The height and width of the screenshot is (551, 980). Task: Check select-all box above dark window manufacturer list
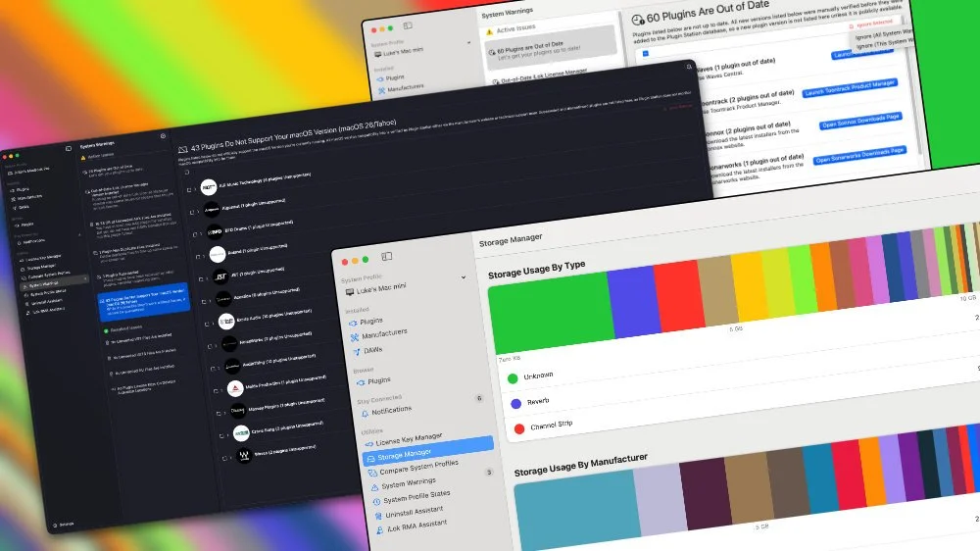(x=186, y=172)
